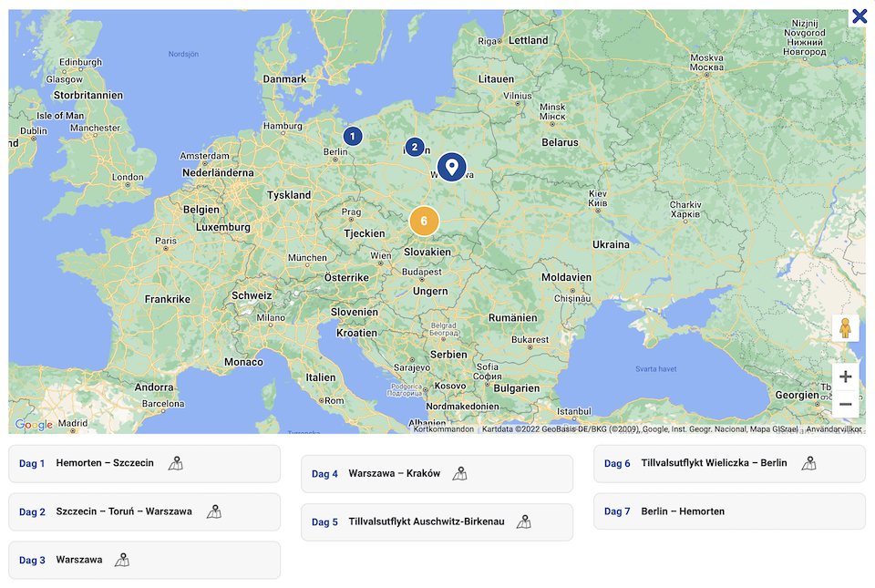
Task: Open Dag 6 Tillvalsutflykt Wieliczka – Berlin
Action: click(729, 464)
